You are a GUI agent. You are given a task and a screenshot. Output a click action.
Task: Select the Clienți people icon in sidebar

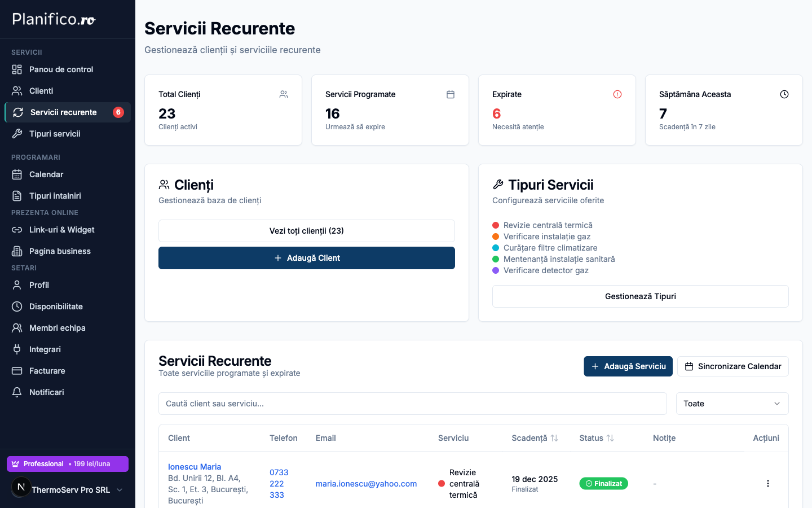(x=18, y=90)
